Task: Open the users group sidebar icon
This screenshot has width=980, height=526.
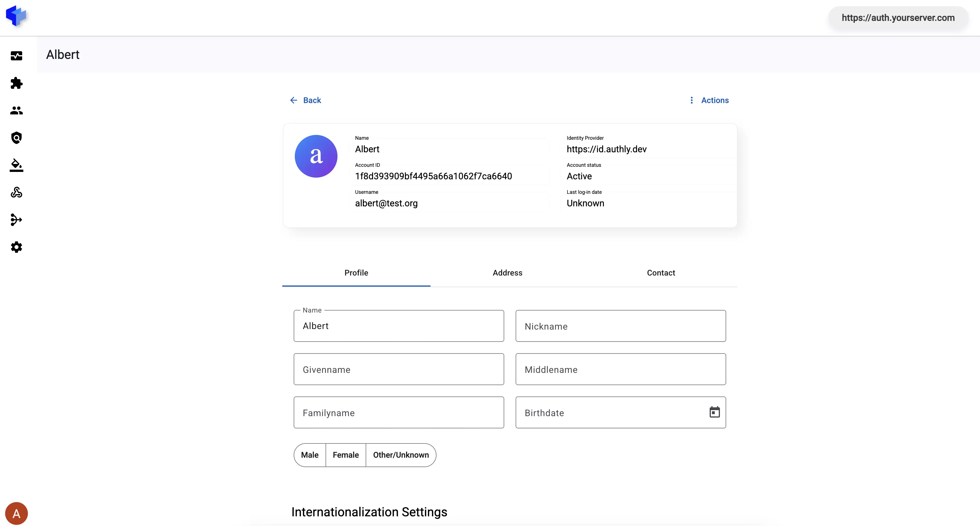Action: coord(16,110)
